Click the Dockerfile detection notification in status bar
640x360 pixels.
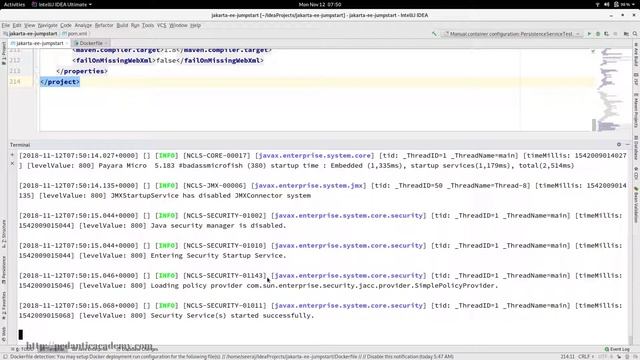pos(231,356)
